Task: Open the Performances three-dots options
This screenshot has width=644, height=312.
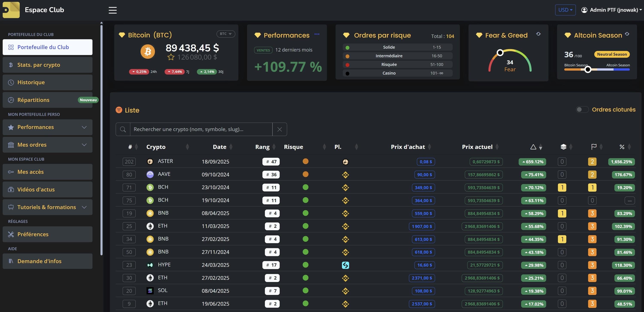Action: (x=317, y=34)
